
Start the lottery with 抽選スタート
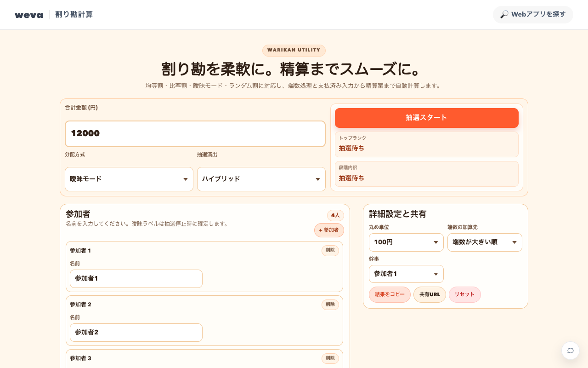[426, 118]
